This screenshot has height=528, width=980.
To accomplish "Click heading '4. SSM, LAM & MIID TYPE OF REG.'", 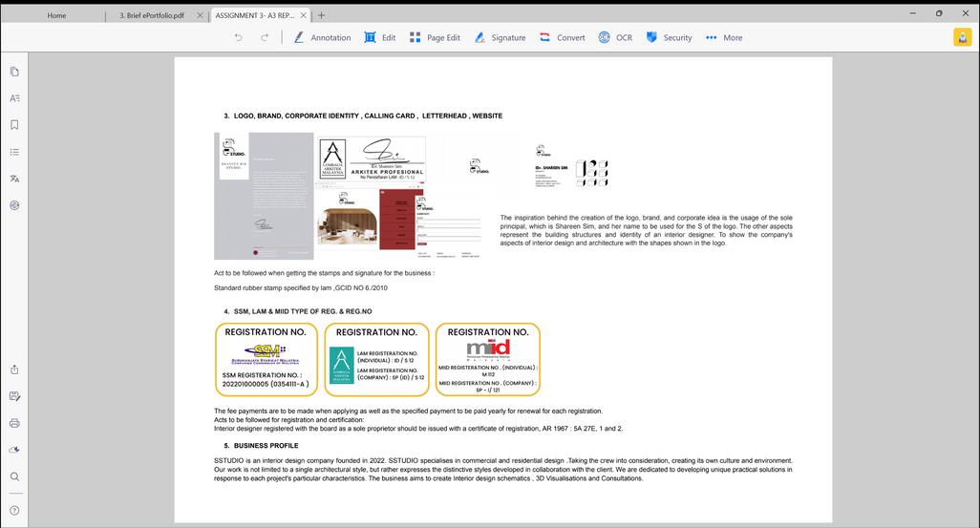I will [x=298, y=311].
